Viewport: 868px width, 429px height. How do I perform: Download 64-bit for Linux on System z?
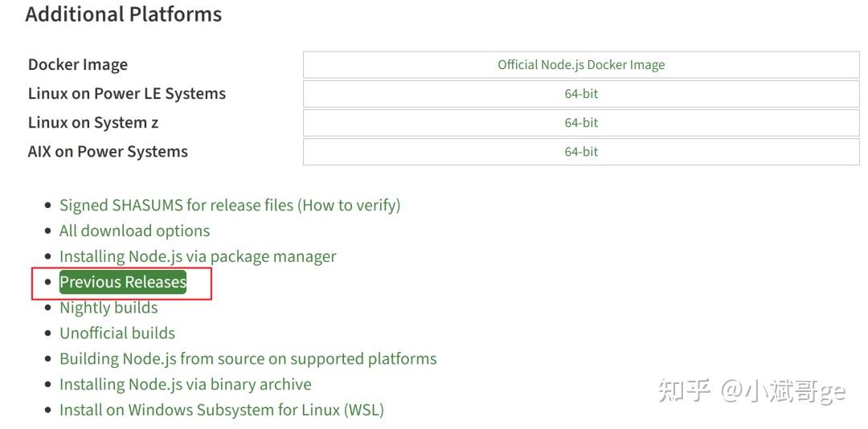tap(581, 123)
